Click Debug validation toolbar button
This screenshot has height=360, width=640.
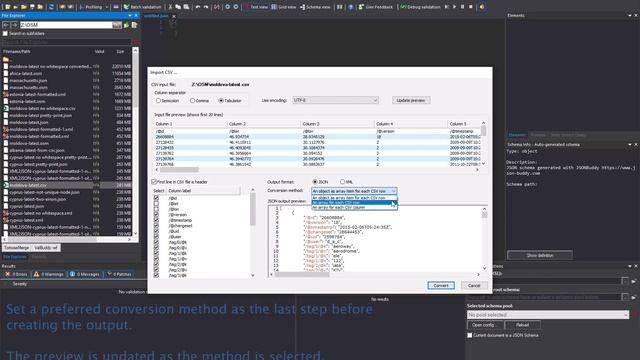[420, 7]
